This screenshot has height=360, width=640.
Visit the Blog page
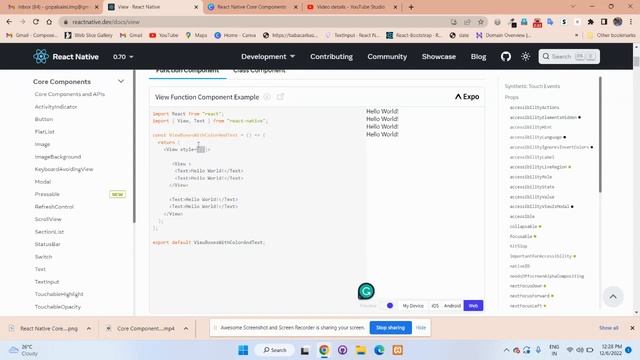(x=478, y=57)
